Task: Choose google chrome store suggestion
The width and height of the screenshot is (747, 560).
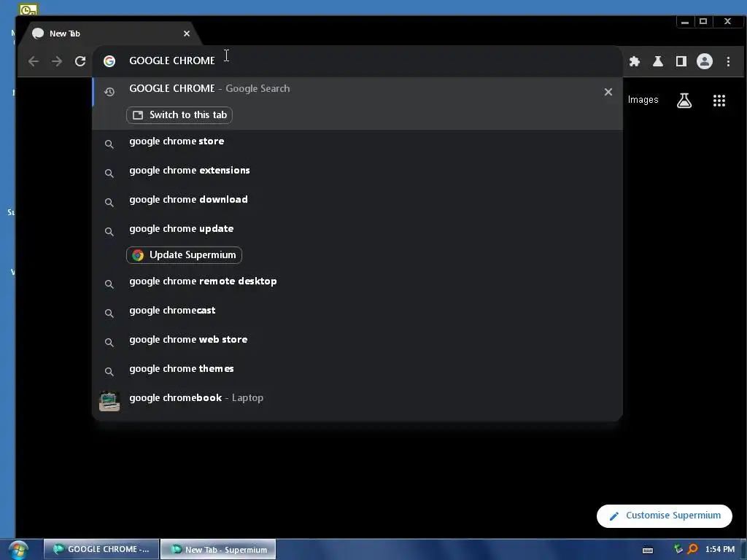Action: pyautogui.click(x=357, y=142)
